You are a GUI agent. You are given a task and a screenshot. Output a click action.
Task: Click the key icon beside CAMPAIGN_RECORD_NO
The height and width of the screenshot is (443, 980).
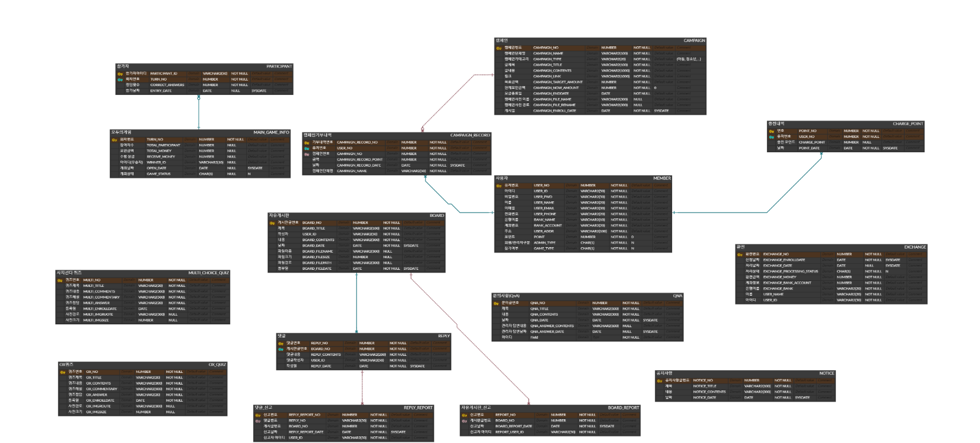pyautogui.click(x=307, y=142)
